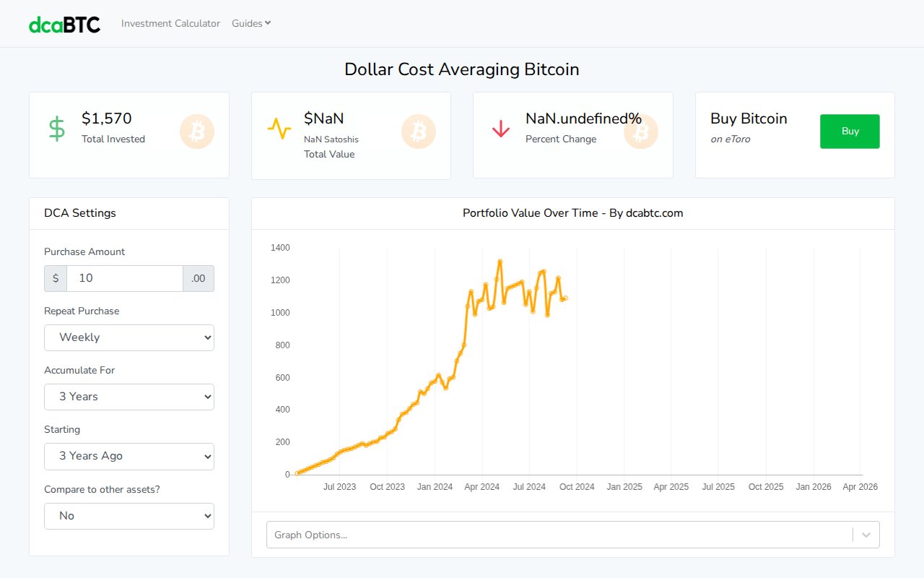Select Investment Calculator in the top navigation
Screen dimensions: 924x578
click(x=170, y=23)
